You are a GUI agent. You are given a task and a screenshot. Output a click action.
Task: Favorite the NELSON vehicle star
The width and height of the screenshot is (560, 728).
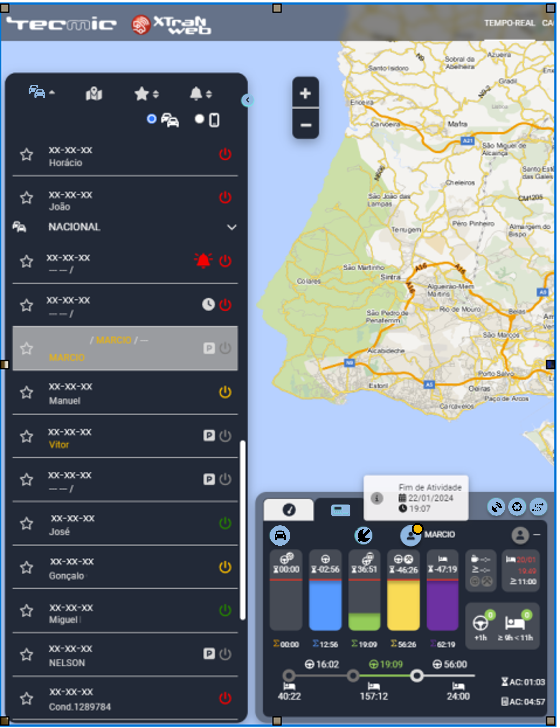tap(26, 655)
